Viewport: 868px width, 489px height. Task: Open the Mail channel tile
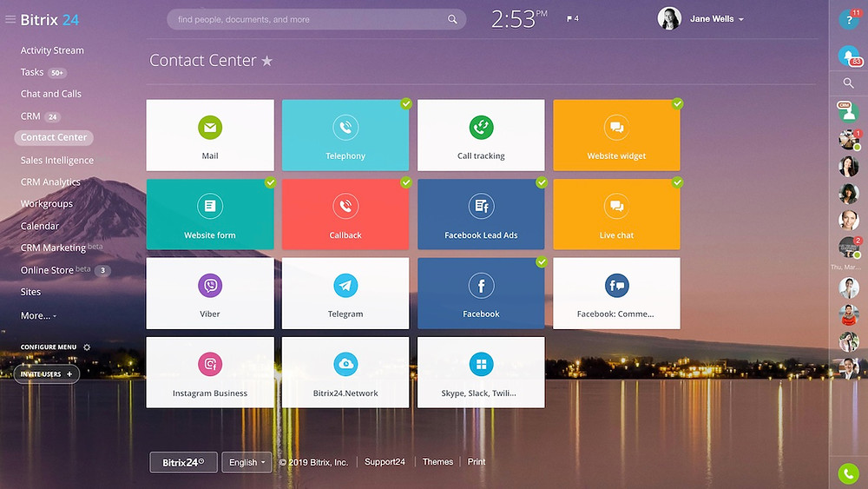210,135
